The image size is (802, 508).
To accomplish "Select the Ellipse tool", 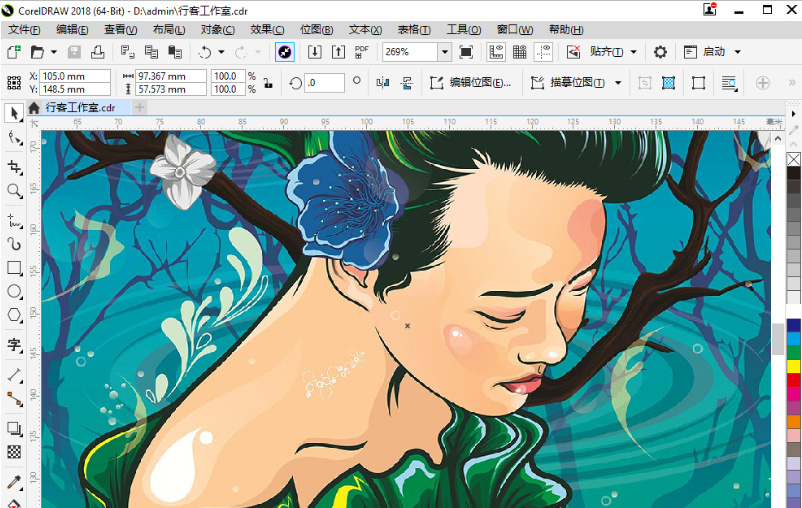I will coord(14,292).
